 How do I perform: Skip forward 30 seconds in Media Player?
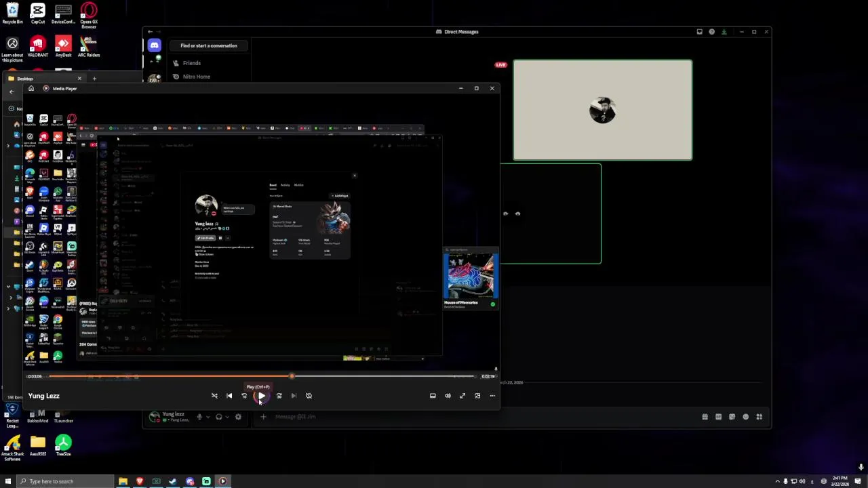[x=279, y=396]
